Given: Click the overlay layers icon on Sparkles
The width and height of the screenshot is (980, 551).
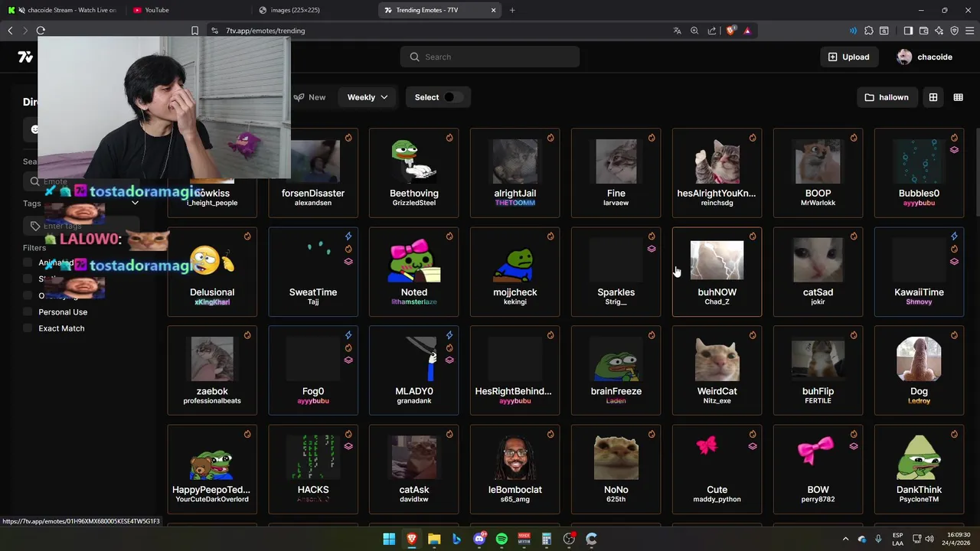Looking at the screenshot, I should coord(652,249).
